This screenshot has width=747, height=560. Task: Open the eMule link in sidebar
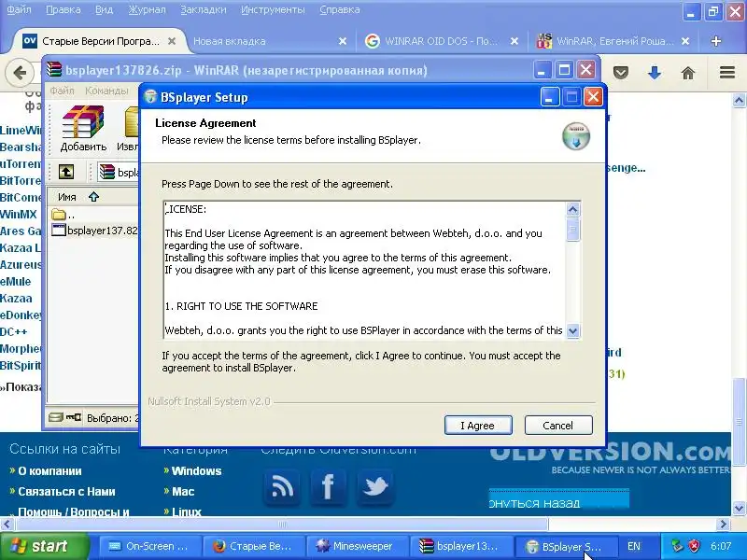[x=16, y=282]
